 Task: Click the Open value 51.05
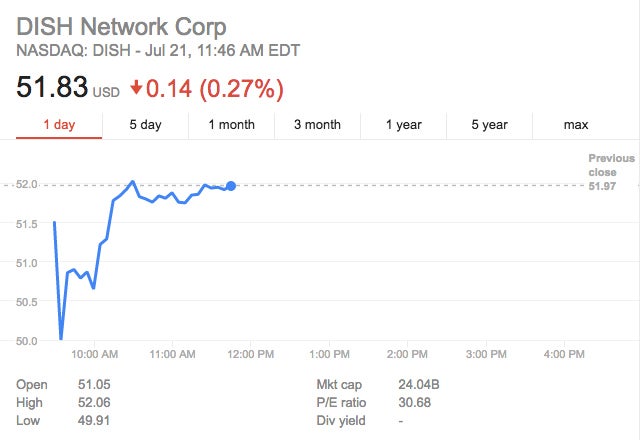(94, 384)
